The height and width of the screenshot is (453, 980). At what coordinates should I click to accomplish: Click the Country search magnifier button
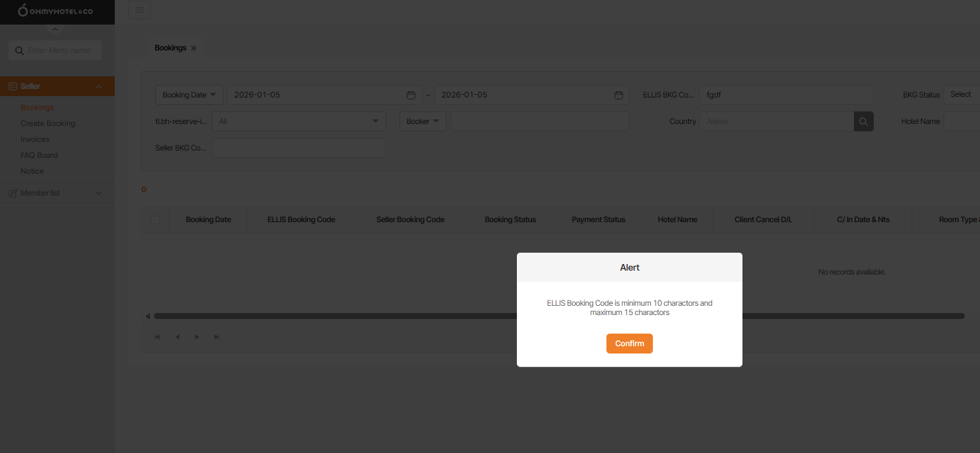click(863, 121)
